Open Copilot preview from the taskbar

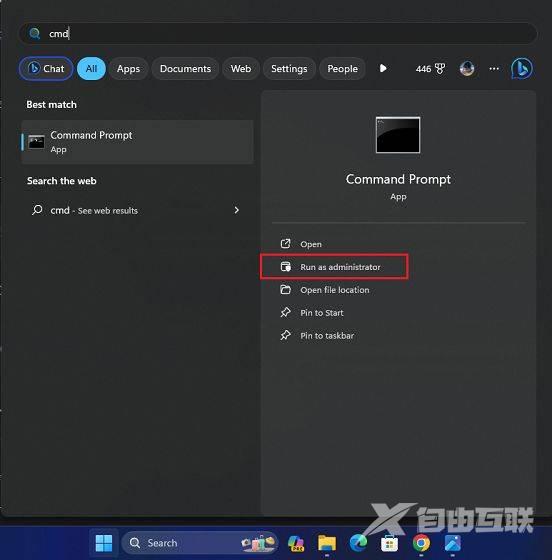click(296, 543)
